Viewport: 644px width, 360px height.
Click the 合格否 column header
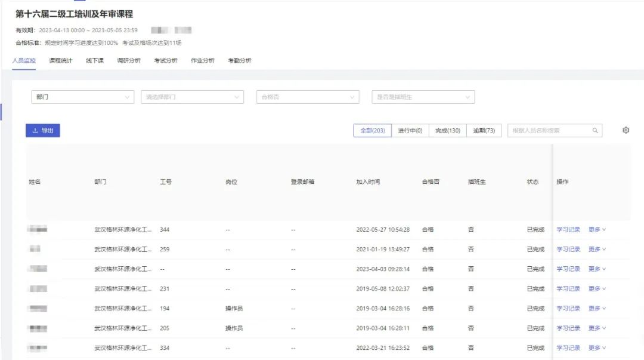click(x=431, y=182)
